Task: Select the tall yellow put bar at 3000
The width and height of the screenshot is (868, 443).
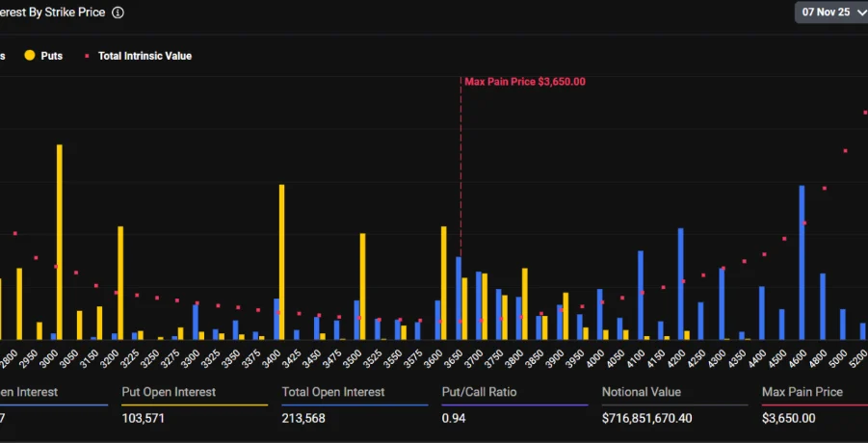Action: pyautogui.click(x=60, y=241)
